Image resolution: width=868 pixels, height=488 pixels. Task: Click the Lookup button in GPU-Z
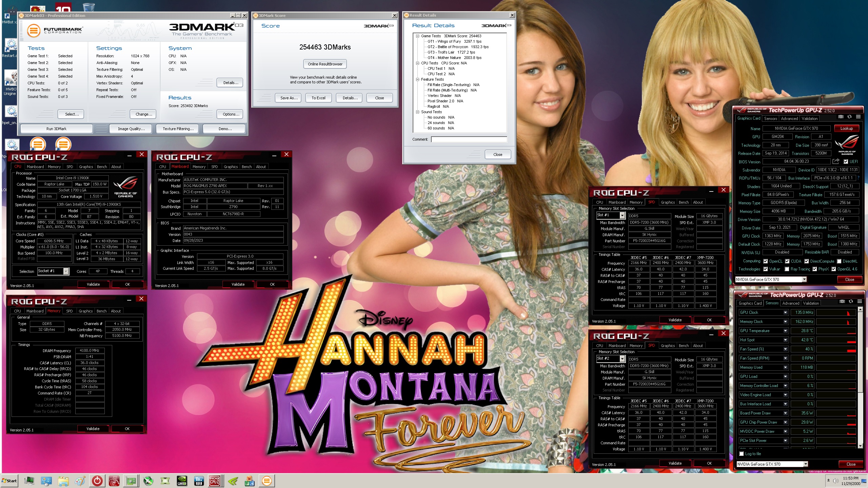pyautogui.click(x=846, y=128)
